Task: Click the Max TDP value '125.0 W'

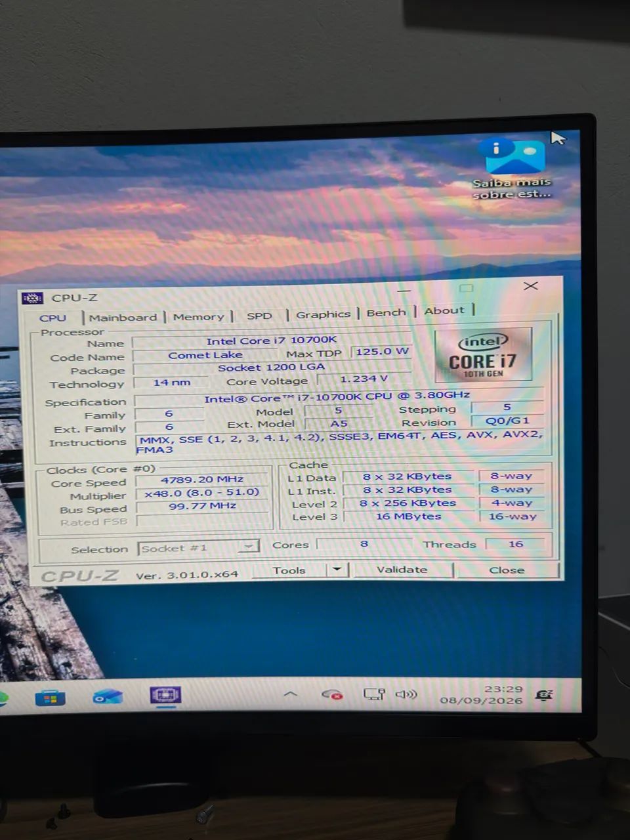Action: coord(382,352)
